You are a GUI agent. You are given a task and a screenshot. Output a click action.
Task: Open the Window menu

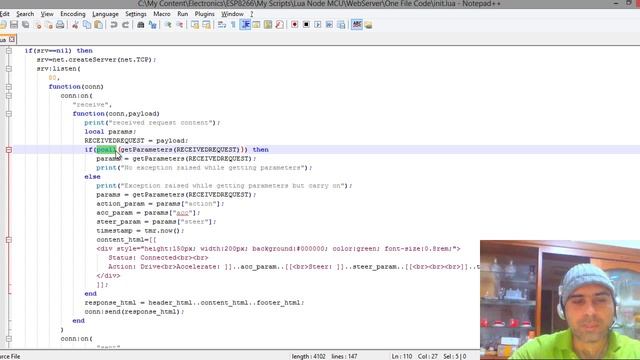232,14
